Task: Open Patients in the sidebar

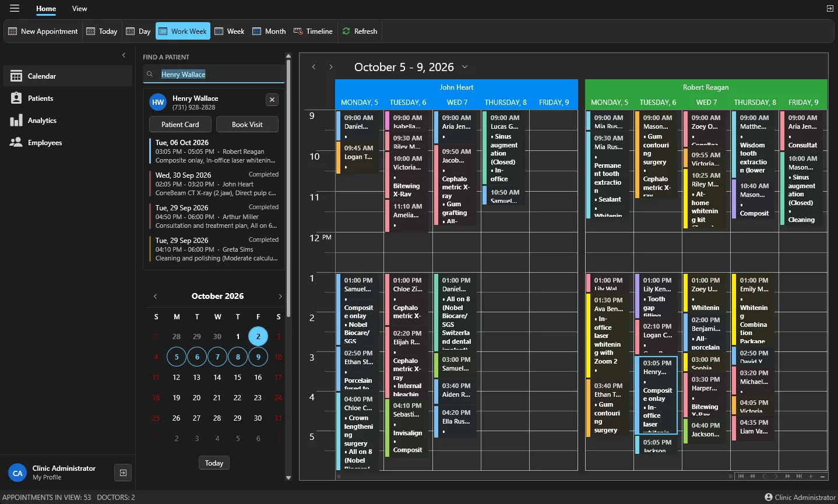Action: tap(68, 98)
